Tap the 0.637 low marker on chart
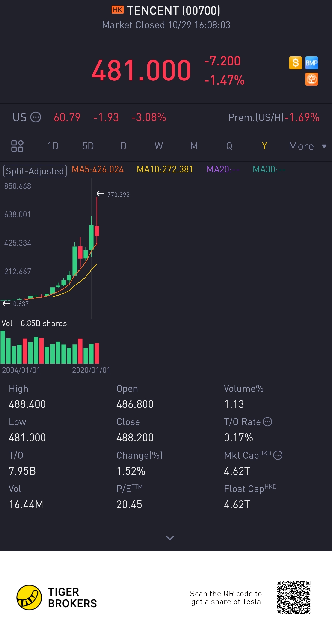This screenshot has width=332, height=644. coord(21,304)
